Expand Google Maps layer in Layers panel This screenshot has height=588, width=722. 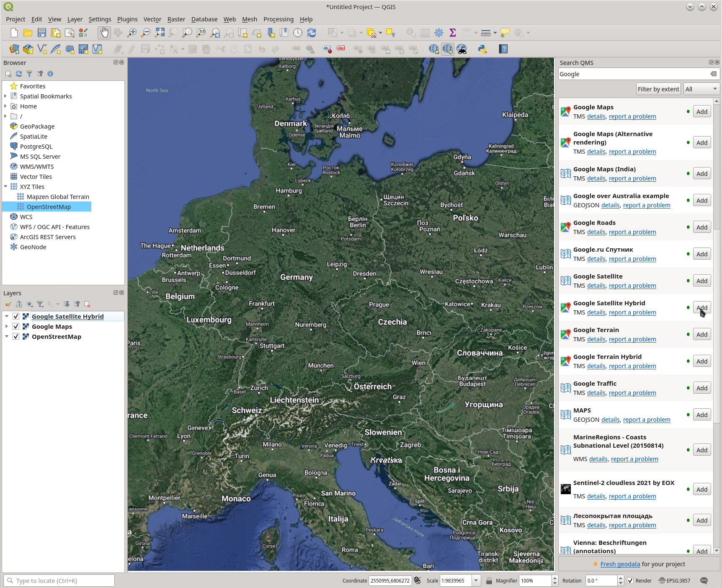[x=6, y=326]
